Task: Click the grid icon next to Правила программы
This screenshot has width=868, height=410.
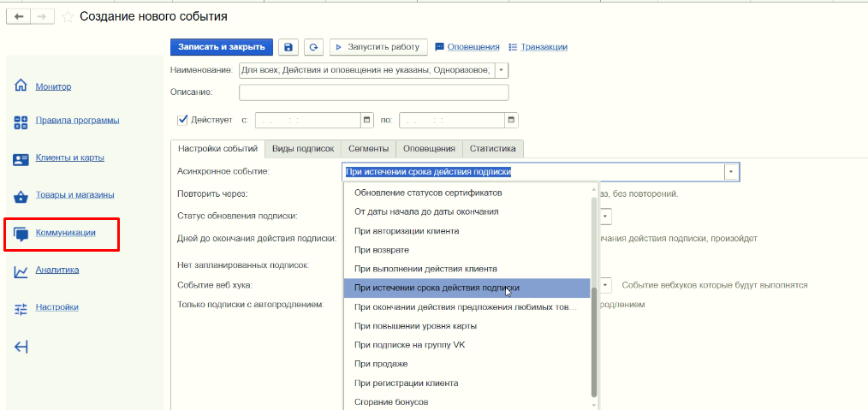Action: coord(21,122)
